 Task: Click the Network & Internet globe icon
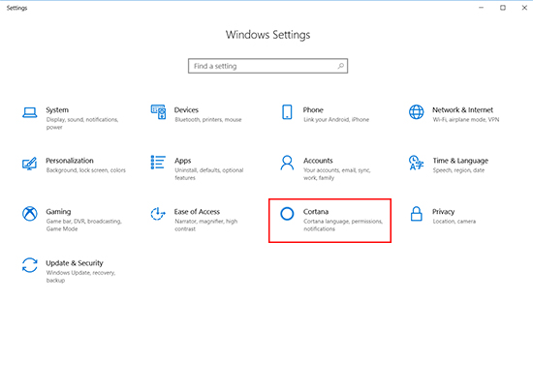click(416, 112)
